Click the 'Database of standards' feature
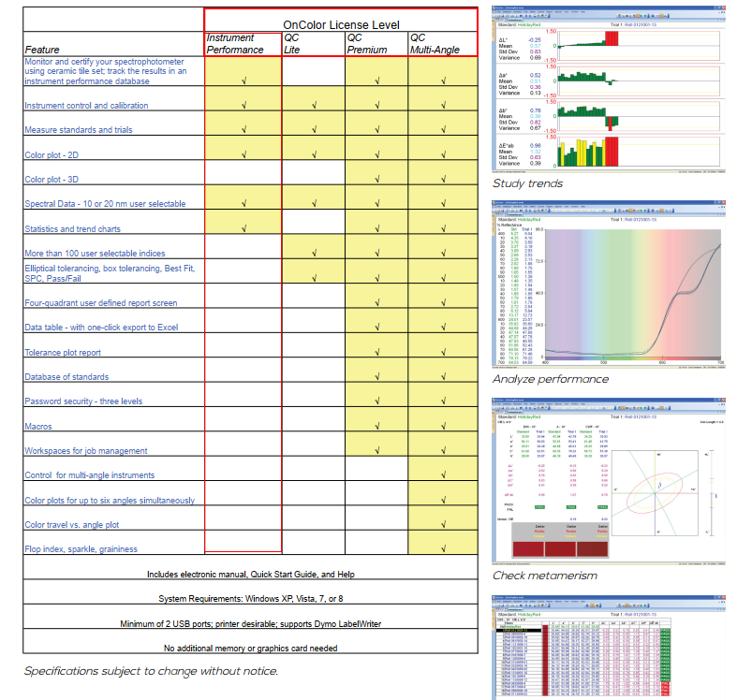 66,377
